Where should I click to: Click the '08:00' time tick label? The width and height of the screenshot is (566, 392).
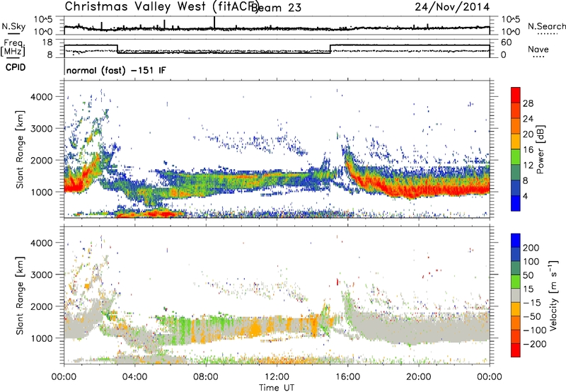tap(206, 377)
